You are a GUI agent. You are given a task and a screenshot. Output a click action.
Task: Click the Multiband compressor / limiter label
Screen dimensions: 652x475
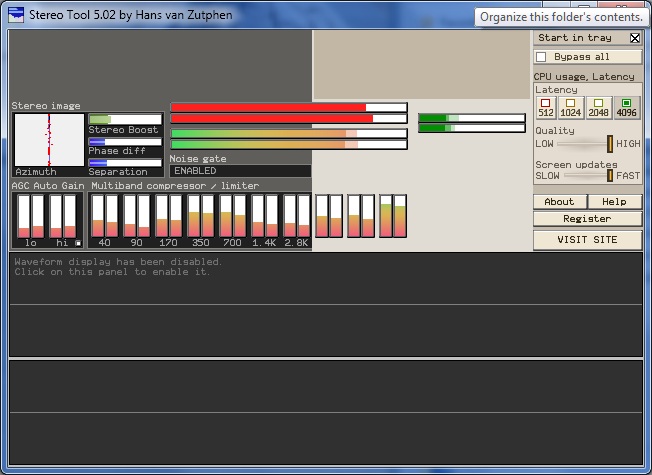tap(175, 186)
